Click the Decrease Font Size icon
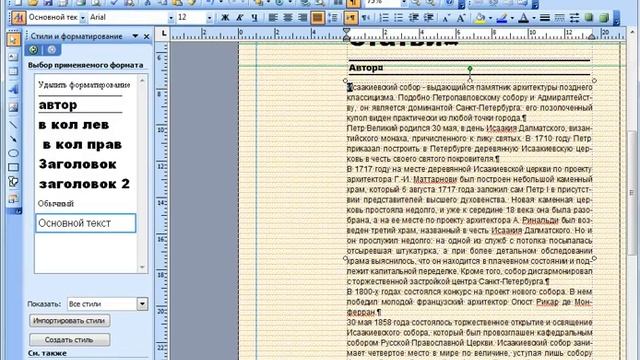The image size is (640, 360). pyautogui.click(x=446, y=18)
